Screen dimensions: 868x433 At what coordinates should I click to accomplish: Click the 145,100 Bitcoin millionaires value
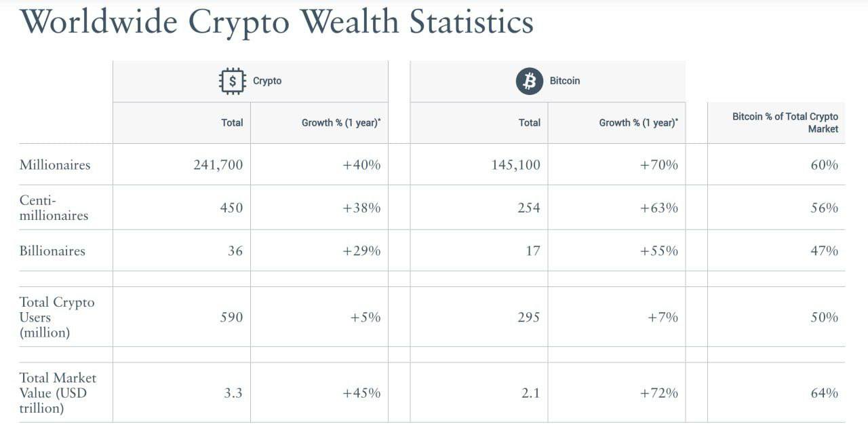coord(515,165)
